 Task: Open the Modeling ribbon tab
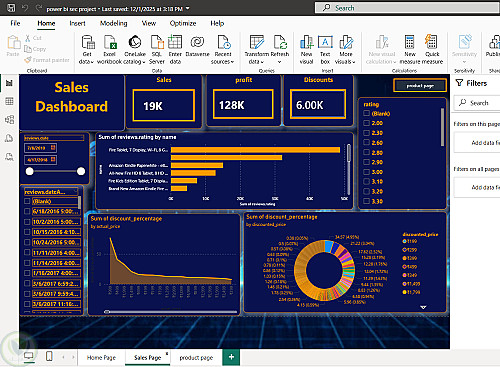[113, 23]
